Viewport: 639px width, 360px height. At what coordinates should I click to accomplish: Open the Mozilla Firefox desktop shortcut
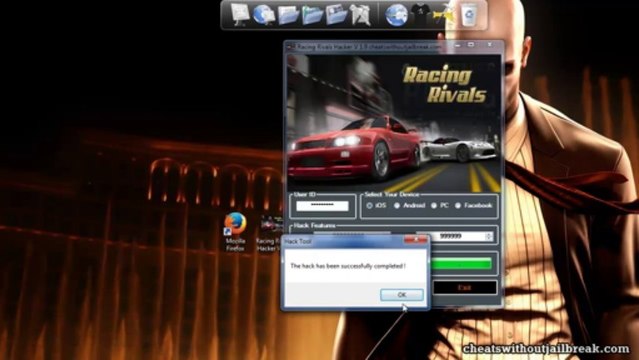pos(235,232)
